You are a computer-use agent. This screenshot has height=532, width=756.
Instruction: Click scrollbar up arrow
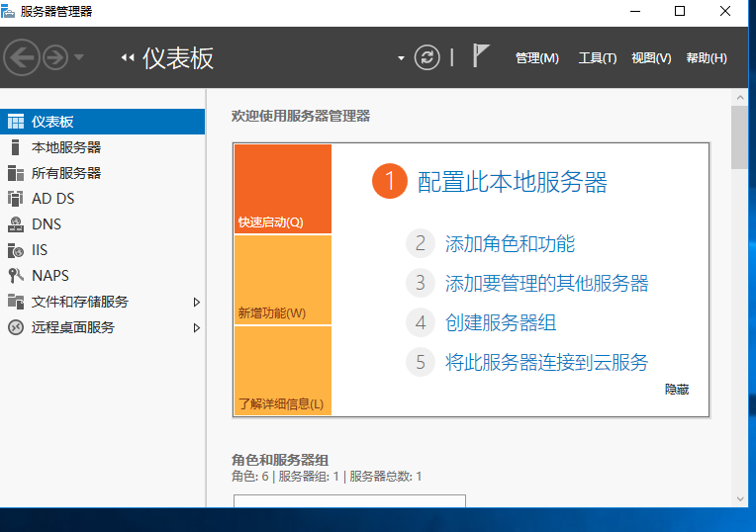pos(740,98)
